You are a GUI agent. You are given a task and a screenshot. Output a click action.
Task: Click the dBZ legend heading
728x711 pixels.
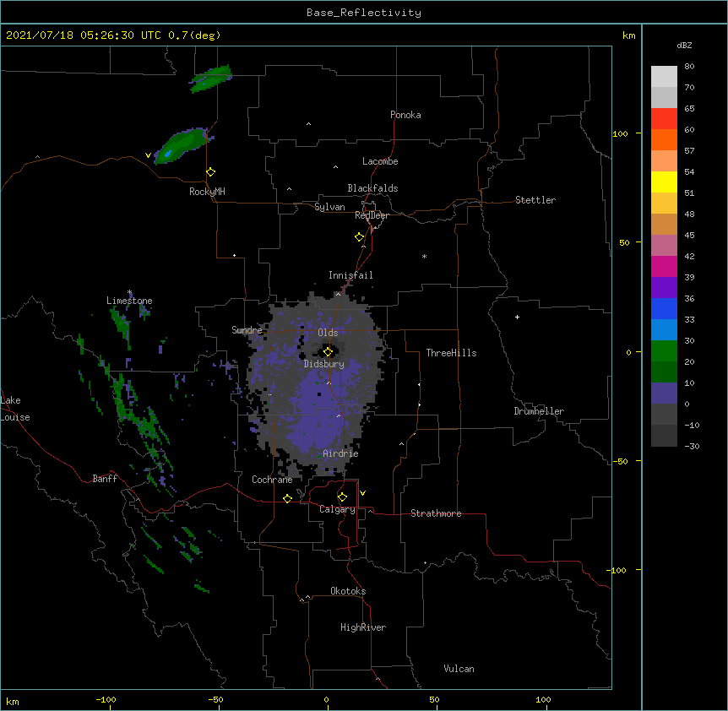pyautogui.click(x=684, y=45)
